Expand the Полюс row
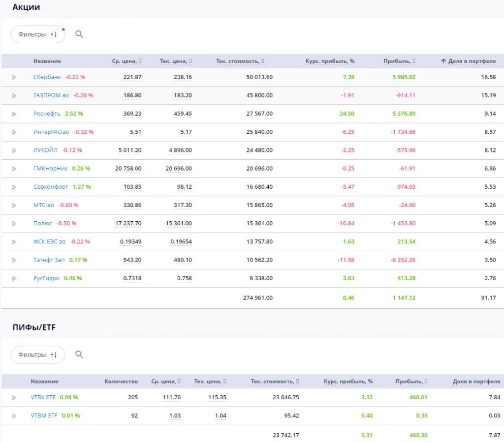504x443 pixels. pos(14,224)
